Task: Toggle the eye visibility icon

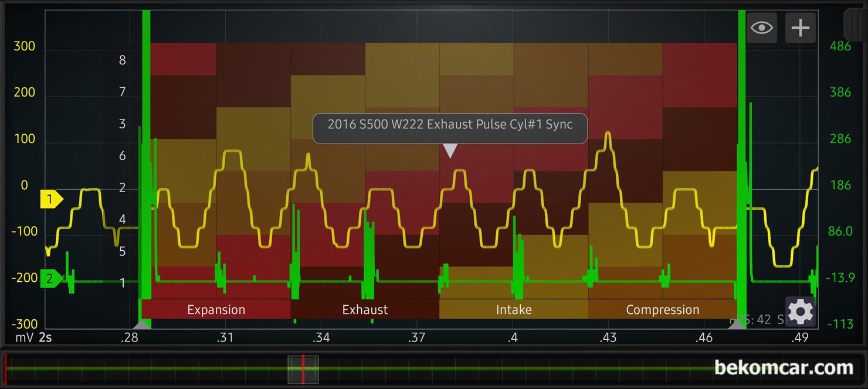Action: (761, 28)
